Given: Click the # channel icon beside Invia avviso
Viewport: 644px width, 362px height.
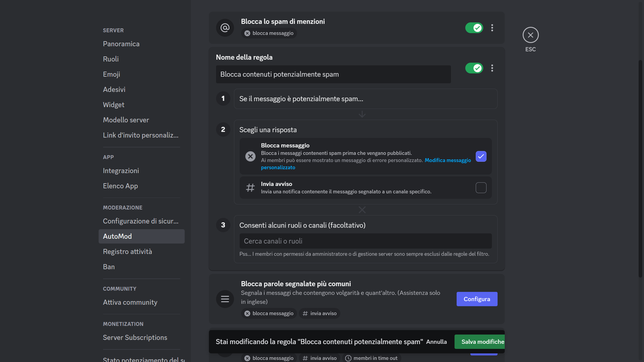Looking at the screenshot, I should [250, 187].
